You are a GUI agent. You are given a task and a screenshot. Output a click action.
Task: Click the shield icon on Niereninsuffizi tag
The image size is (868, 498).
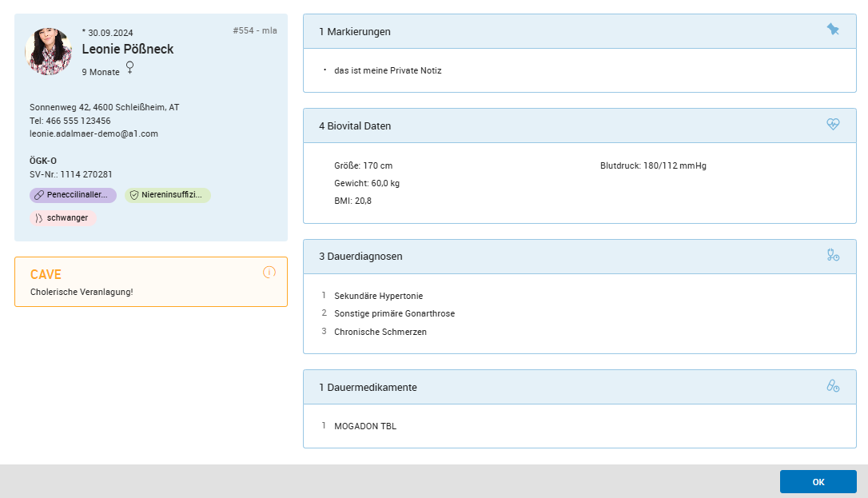click(x=134, y=195)
